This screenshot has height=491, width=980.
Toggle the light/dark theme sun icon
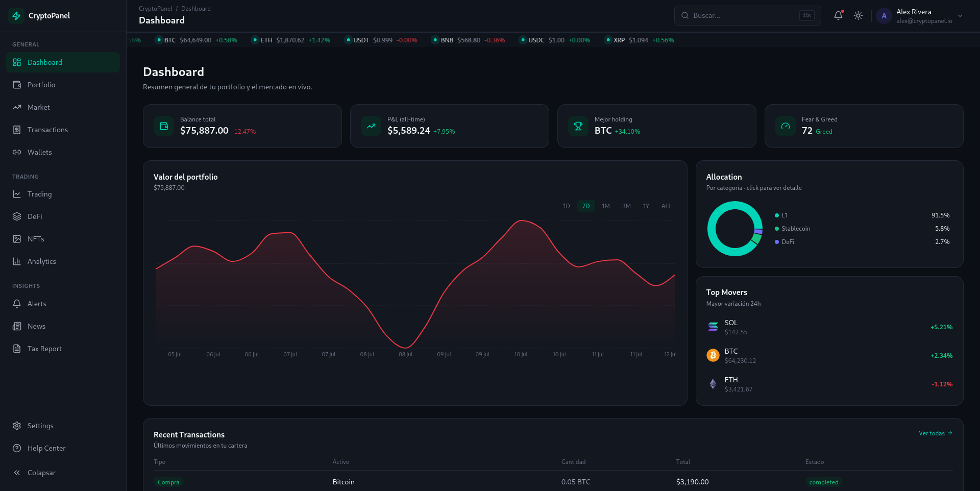(859, 16)
